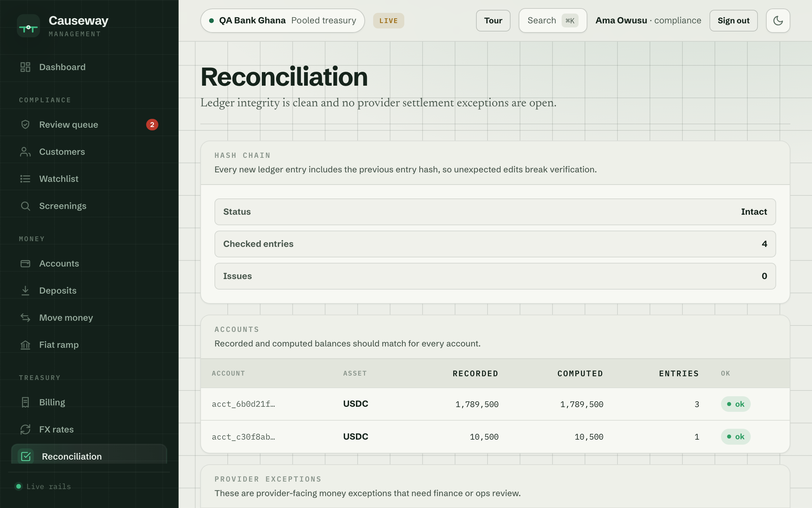
Task: Open the Screenings section
Action: tap(89, 206)
